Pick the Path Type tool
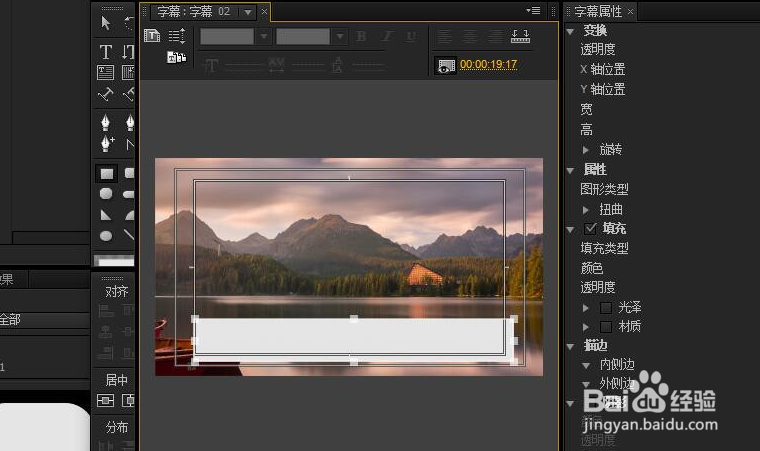This screenshot has height=451, width=760. 106,94
